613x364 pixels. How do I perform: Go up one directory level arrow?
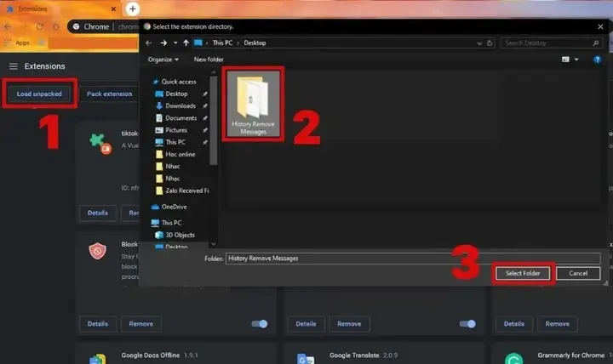184,43
